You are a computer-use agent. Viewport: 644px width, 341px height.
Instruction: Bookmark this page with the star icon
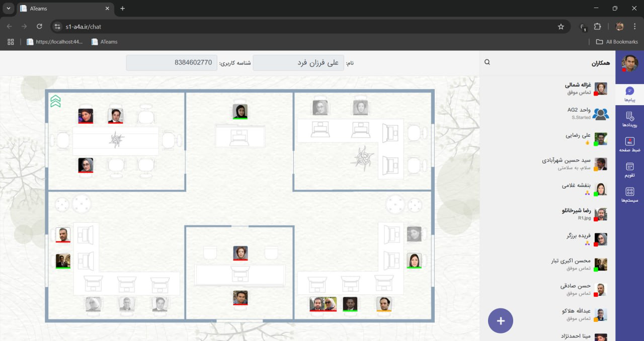tap(560, 26)
